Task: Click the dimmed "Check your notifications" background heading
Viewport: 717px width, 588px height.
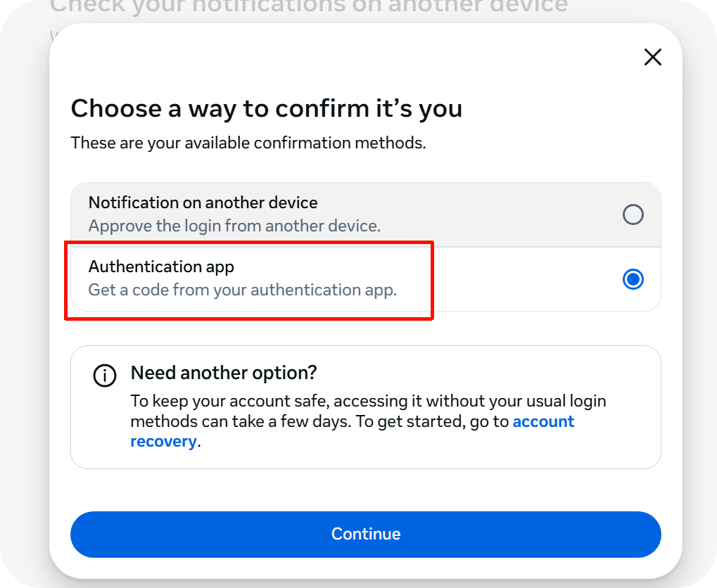Action: 310,7
